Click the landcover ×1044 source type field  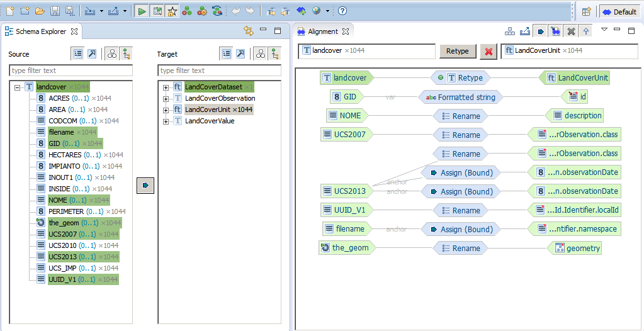367,51
